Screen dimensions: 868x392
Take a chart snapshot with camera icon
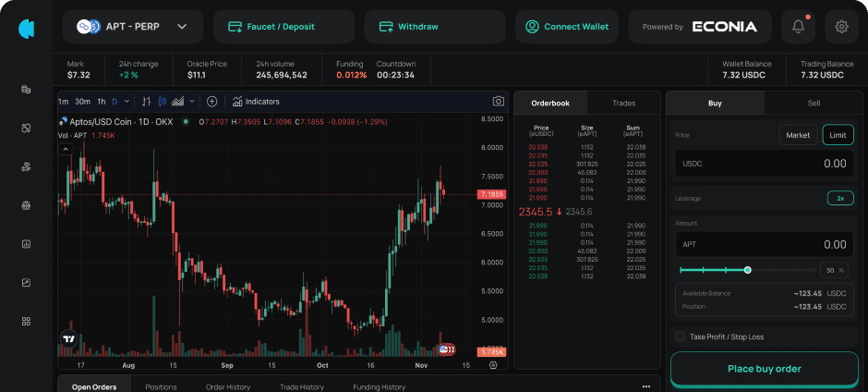498,101
